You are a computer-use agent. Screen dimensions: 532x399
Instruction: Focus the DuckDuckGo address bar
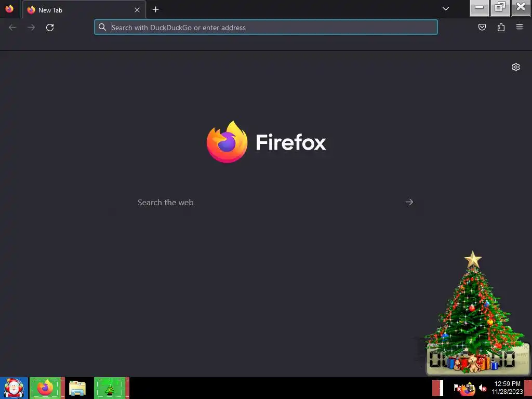[x=265, y=28]
